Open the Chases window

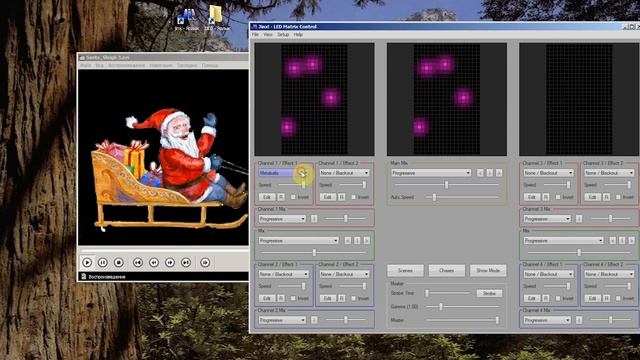447,271
